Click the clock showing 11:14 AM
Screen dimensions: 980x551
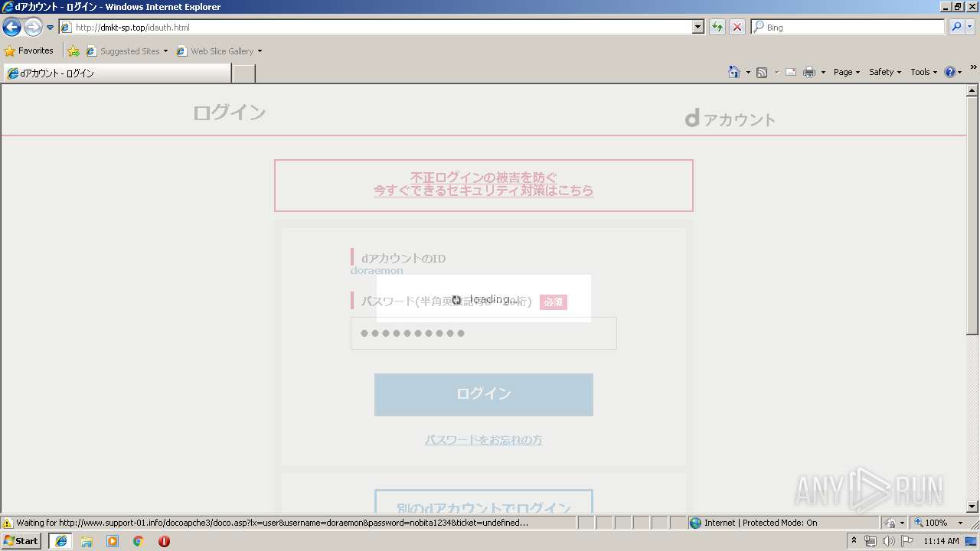click(941, 541)
